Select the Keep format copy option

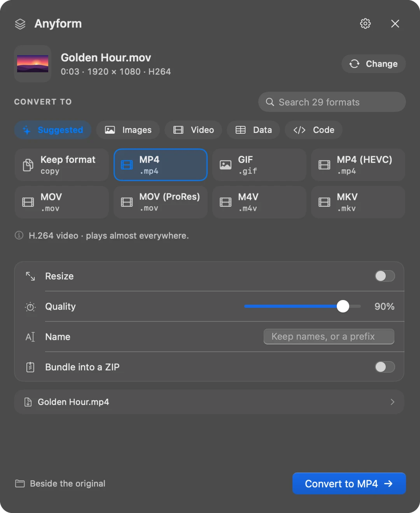62,165
